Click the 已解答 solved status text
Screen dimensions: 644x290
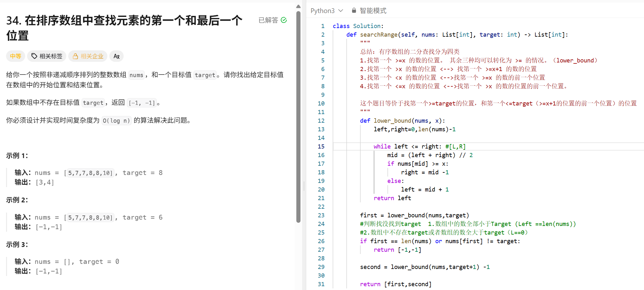[x=268, y=20]
